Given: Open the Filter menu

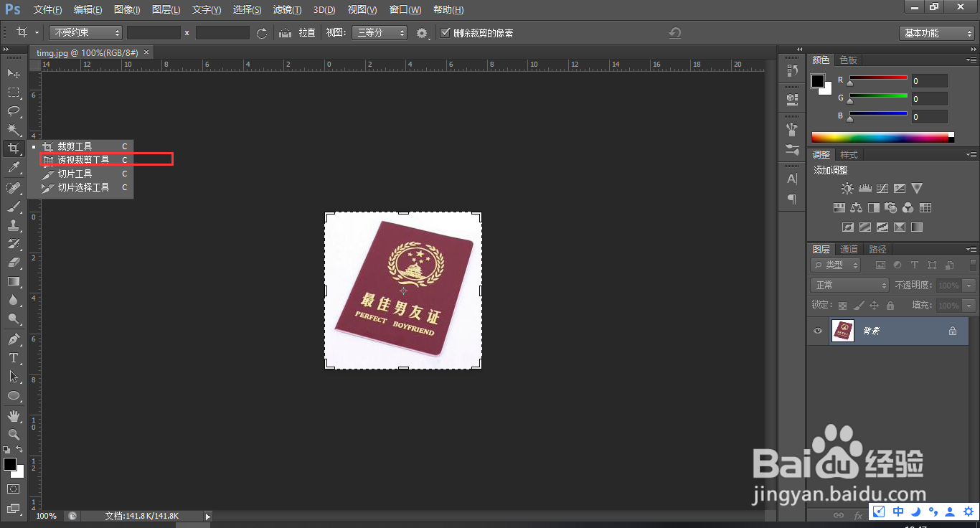Looking at the screenshot, I should point(287,10).
